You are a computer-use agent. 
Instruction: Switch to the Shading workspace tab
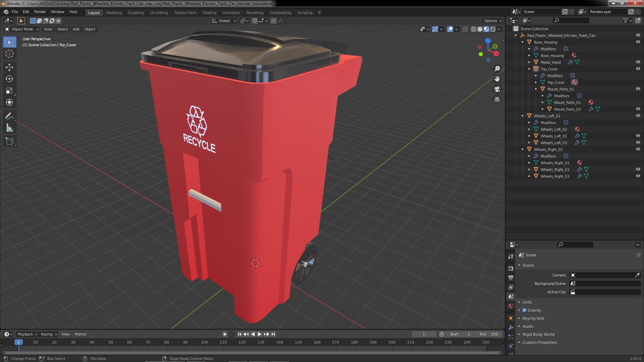click(209, 12)
